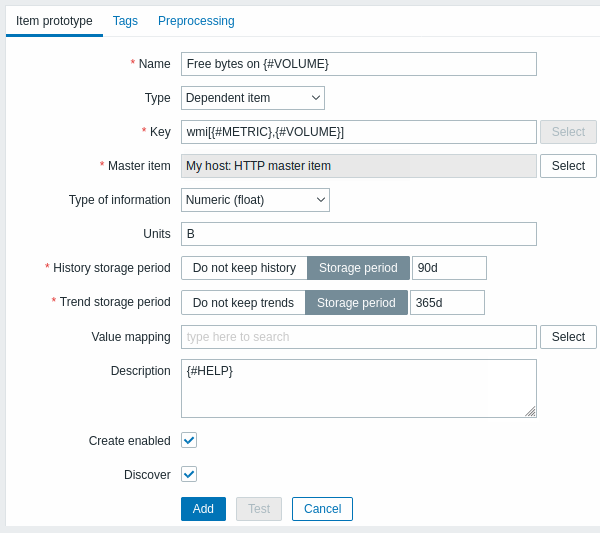Choose Do not keep trends option

[243, 303]
